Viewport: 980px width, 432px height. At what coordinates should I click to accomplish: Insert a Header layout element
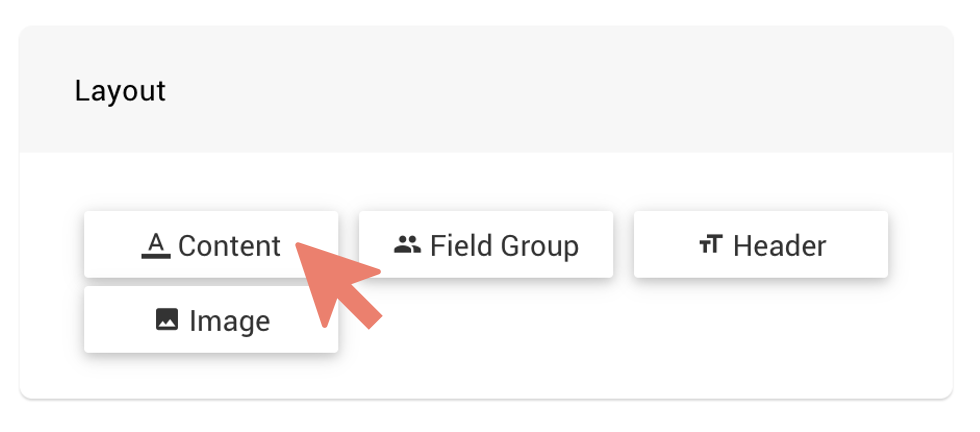[761, 245]
